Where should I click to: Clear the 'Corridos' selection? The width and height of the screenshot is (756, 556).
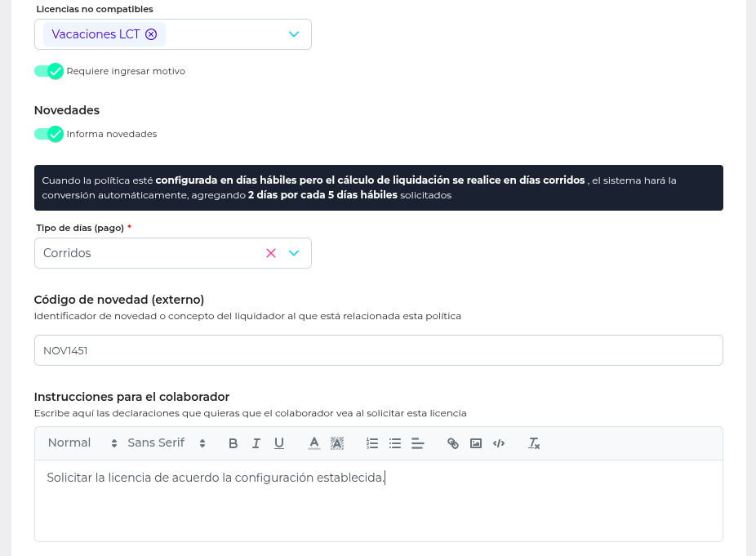click(271, 253)
